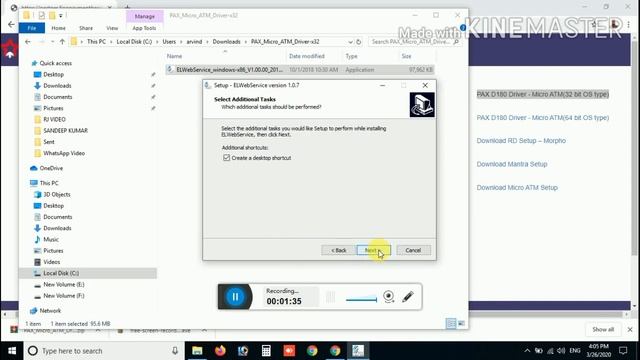Viewport: 640px width, 360px height.
Task: Click Local Disk (C:) breadcrumb
Action: [134, 42]
